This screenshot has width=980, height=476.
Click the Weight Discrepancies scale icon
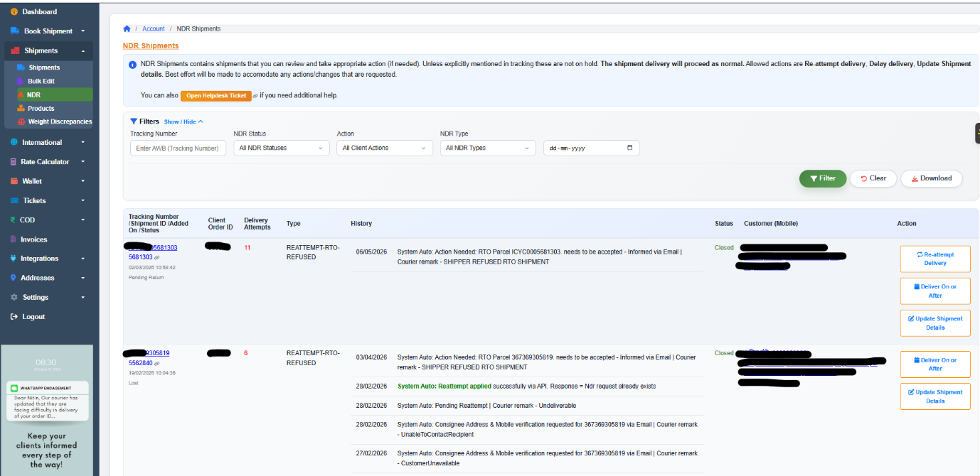(x=21, y=121)
